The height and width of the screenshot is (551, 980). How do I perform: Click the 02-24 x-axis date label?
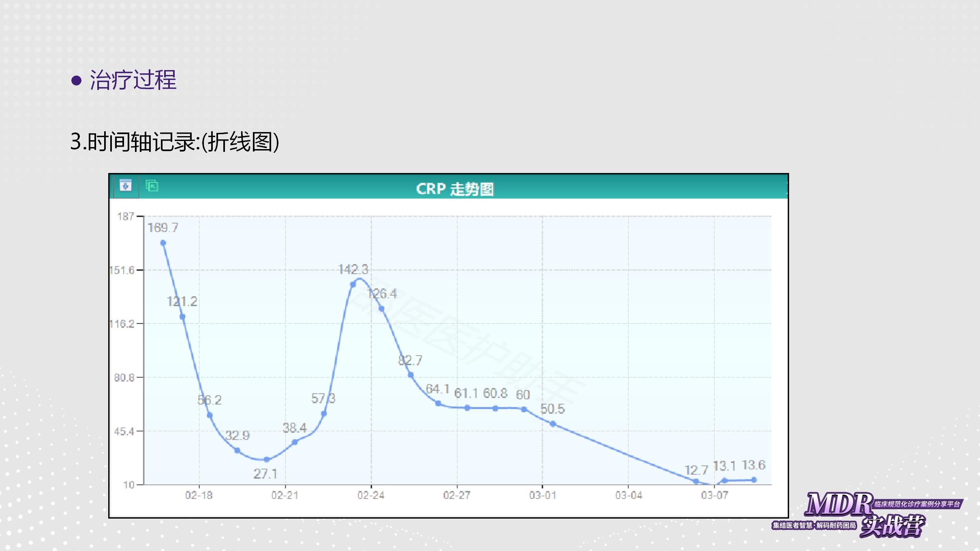click(370, 495)
